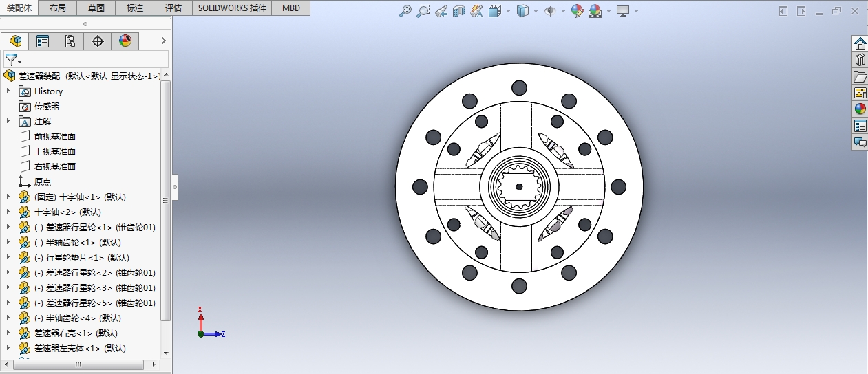Viewport: 868px width, 374px height.
Task: Select the Zoom to Area tool
Action: coord(423,11)
